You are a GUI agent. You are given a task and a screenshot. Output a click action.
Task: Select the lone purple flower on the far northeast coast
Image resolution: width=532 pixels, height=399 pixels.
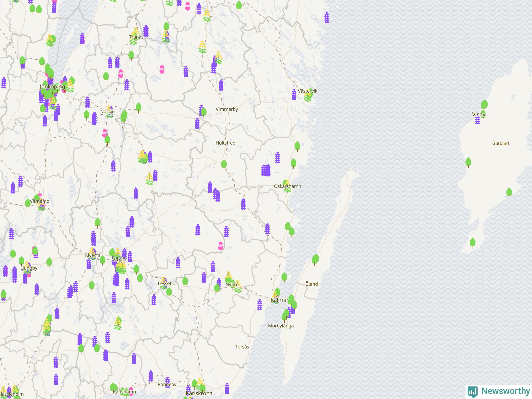point(327,17)
